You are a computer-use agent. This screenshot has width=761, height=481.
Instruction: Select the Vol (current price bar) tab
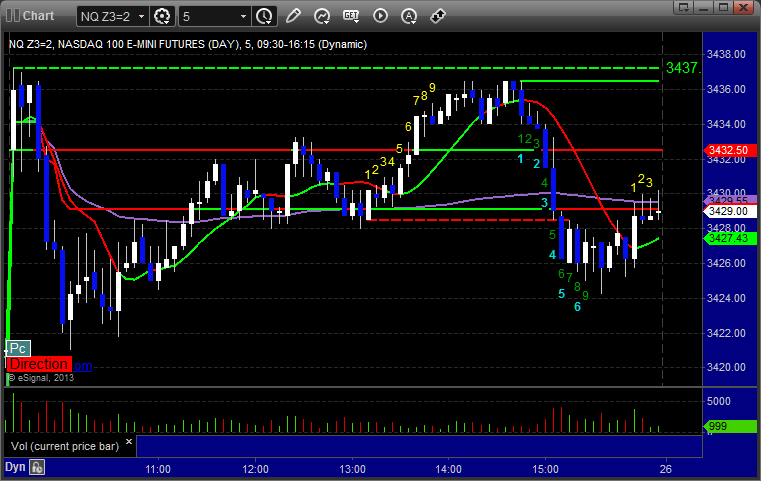(x=70, y=446)
